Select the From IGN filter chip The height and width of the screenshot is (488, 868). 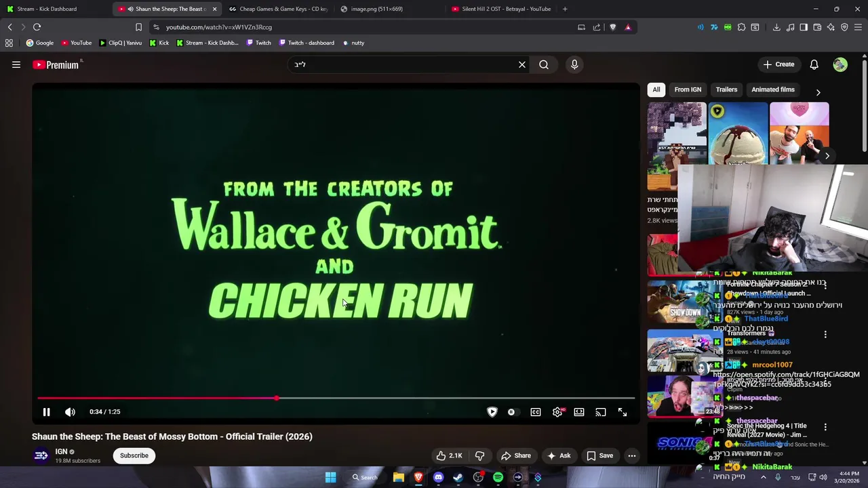coord(688,89)
